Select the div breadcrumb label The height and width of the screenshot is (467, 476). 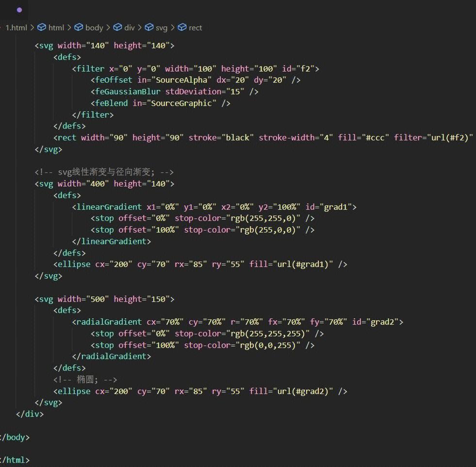130,28
